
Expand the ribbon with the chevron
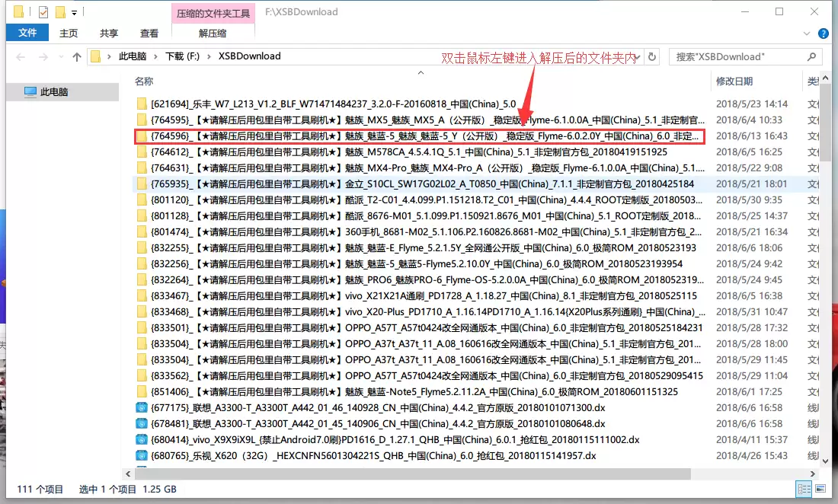click(807, 33)
